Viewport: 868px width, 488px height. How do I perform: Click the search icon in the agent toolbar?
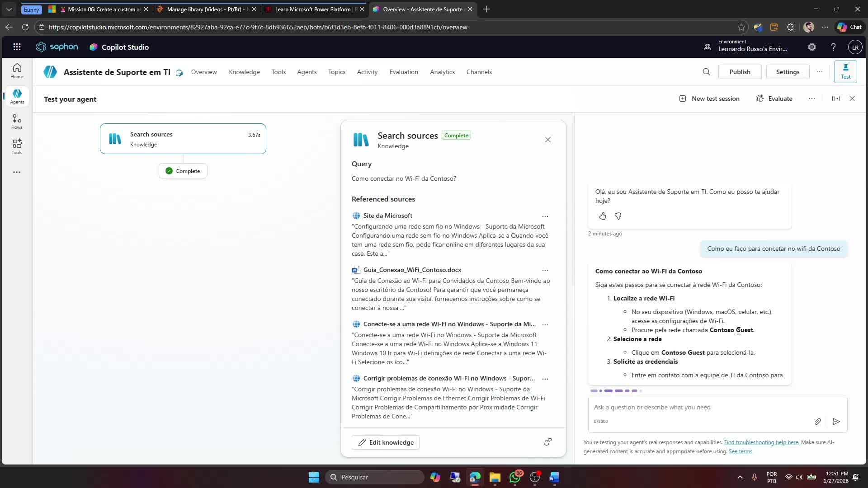(706, 71)
